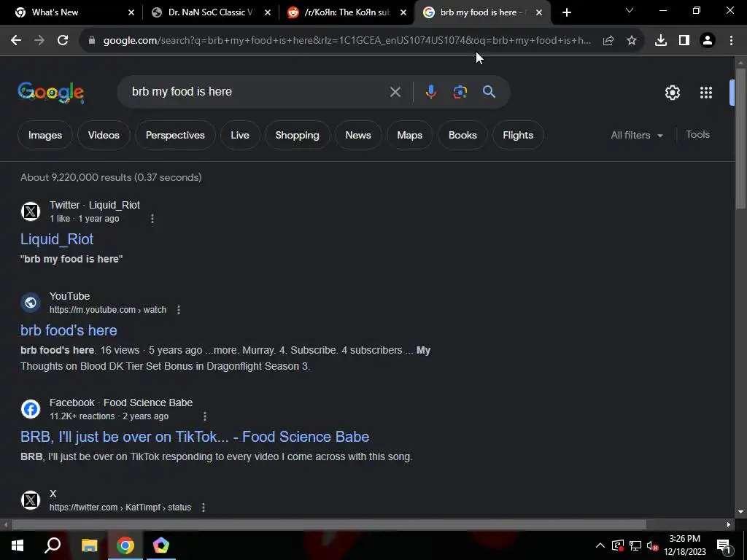Viewport: 747px width, 560px height.
Task: Open BRB TikTok Food Science Babe link
Action: [195, 437]
